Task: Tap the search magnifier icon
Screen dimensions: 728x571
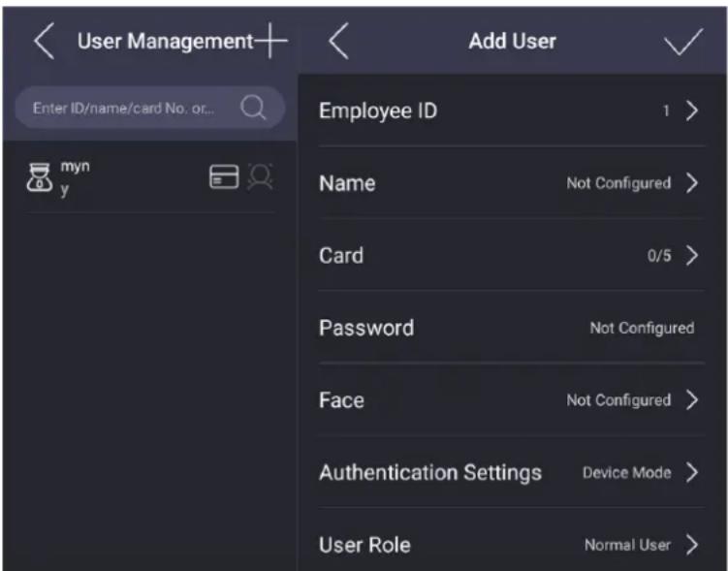Action: click(253, 108)
